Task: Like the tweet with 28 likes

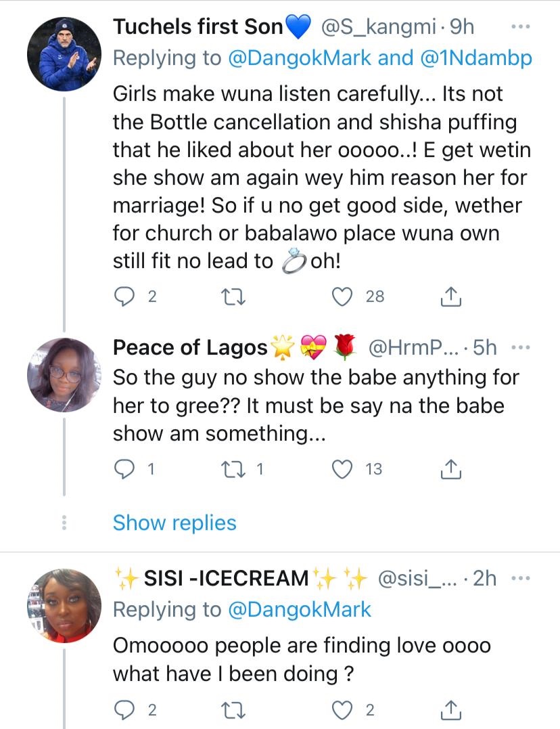Action: (345, 296)
